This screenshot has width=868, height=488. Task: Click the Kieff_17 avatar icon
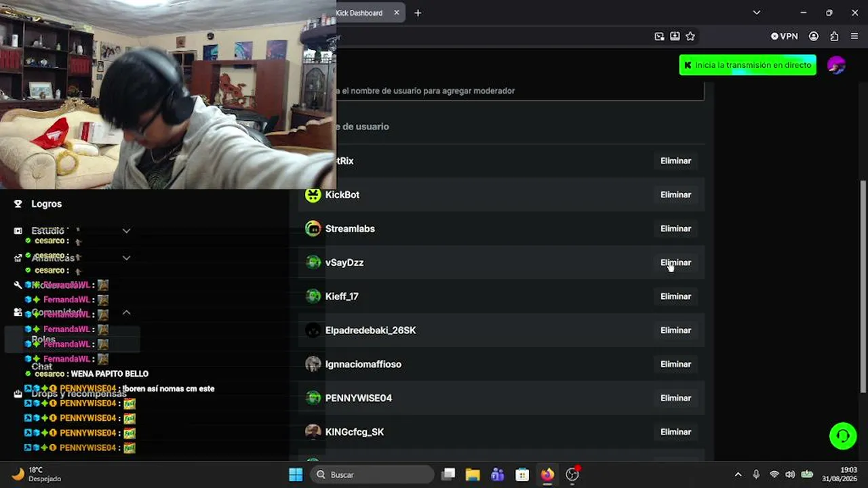click(313, 296)
